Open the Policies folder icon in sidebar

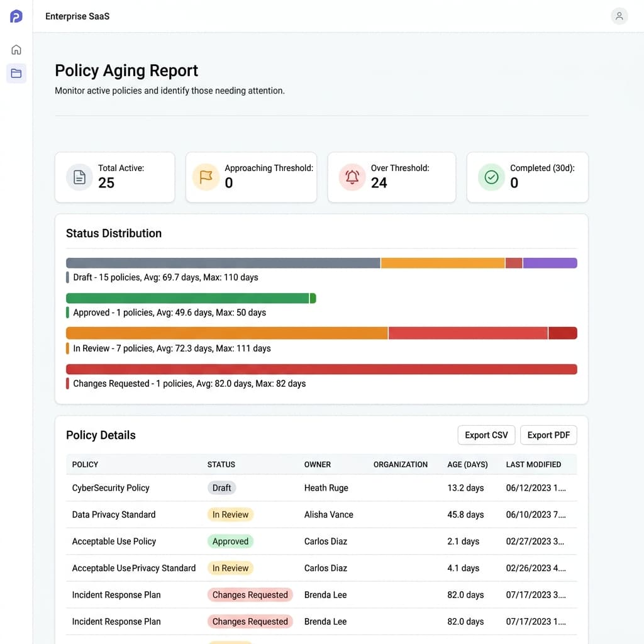(16, 73)
